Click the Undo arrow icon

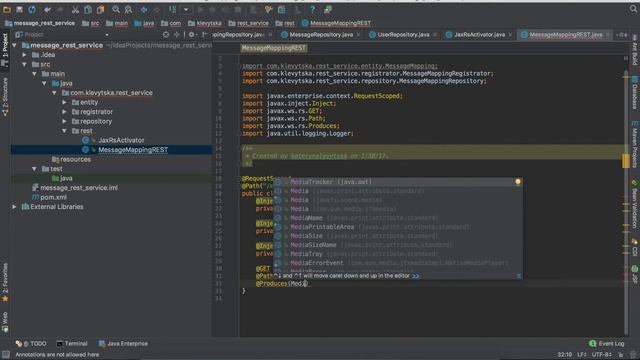tap(48, 9)
